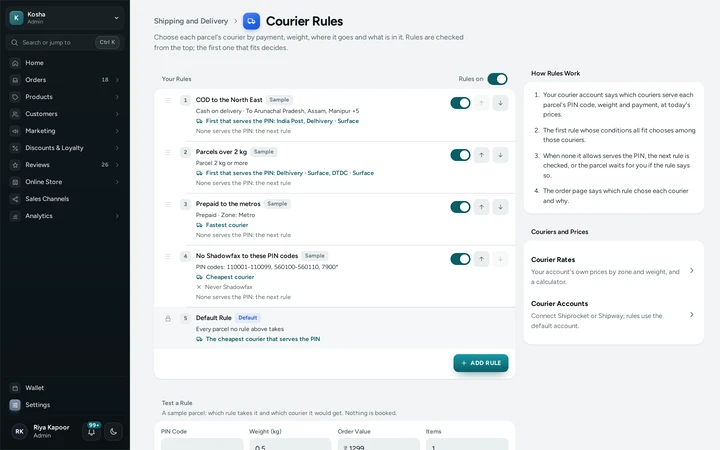720x450 pixels.
Task: Move Prepaid to the metros rule down
Action: [500, 207]
